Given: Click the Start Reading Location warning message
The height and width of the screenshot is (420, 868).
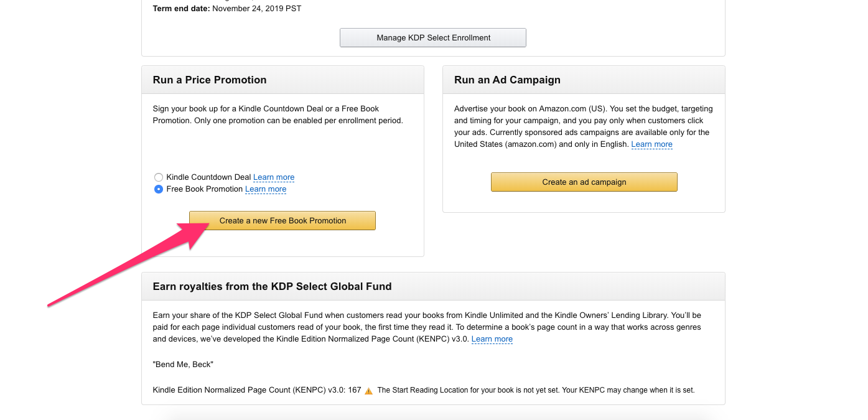Looking at the screenshot, I should pos(536,390).
